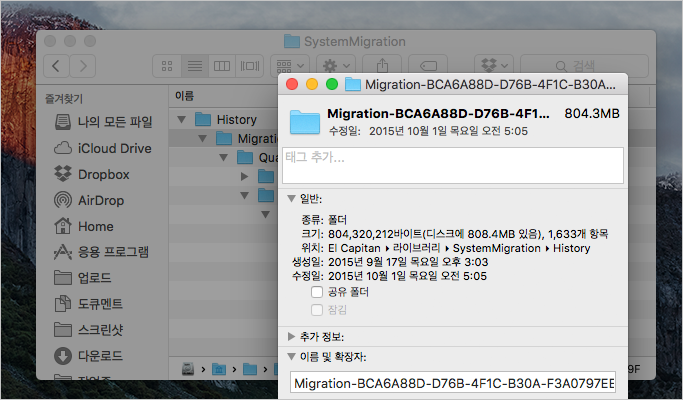Open 업로드 folder in sidebar
The width and height of the screenshot is (683, 400).
83,278
